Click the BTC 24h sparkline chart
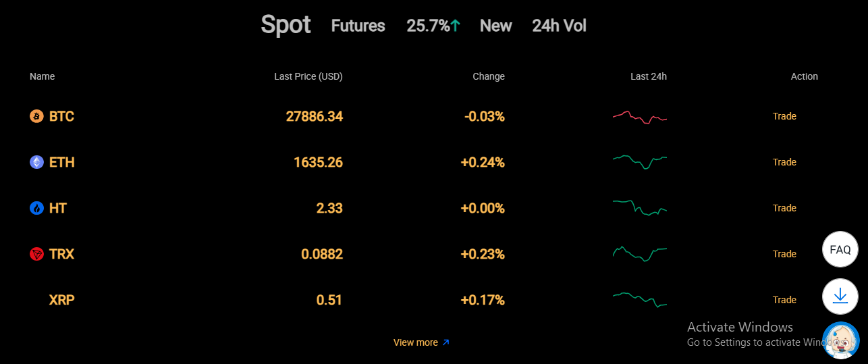 click(640, 117)
